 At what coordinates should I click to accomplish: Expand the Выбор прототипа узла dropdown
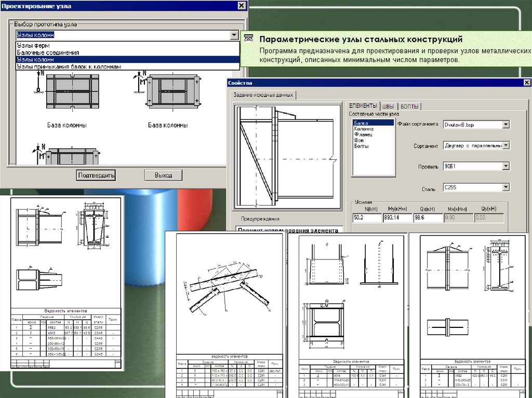(233, 35)
